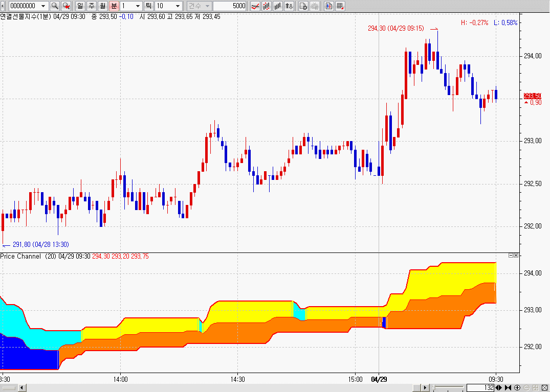Viewport: 550px width, 392px height.
Task: Click the magnifier search icon beside the code box
Action: point(54,6)
